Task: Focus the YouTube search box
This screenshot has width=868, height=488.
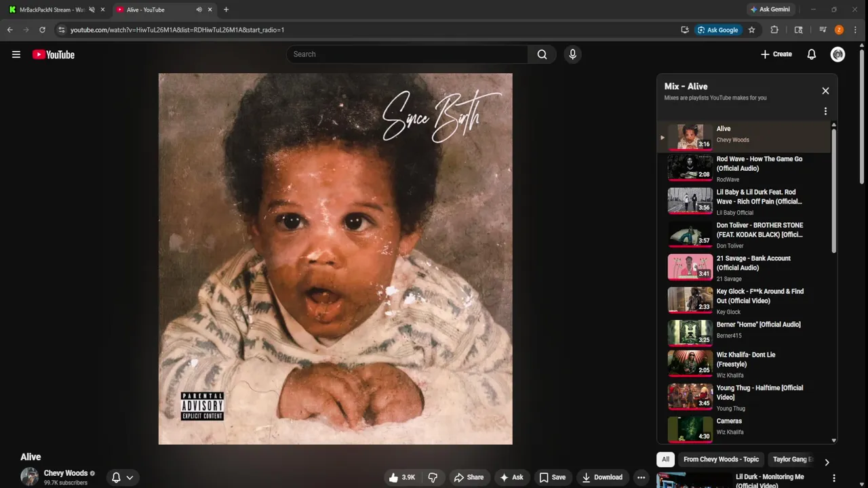Action: click(x=407, y=54)
